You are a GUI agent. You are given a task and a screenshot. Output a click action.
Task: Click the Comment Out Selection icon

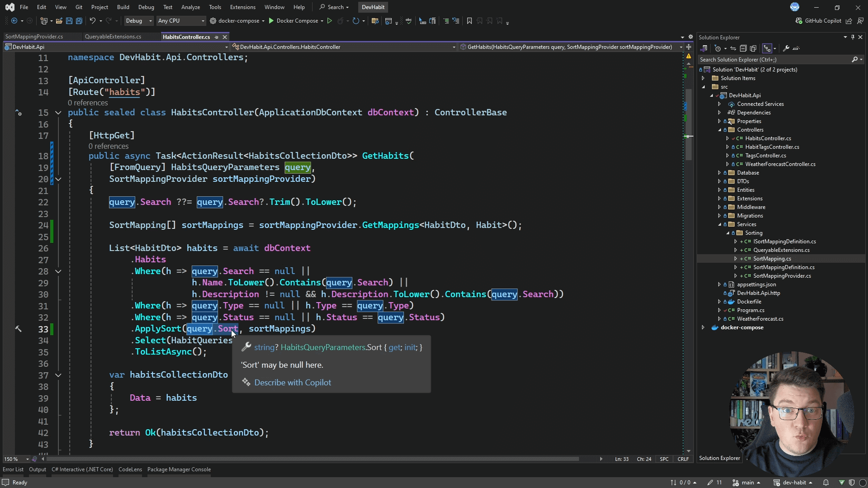click(x=446, y=21)
